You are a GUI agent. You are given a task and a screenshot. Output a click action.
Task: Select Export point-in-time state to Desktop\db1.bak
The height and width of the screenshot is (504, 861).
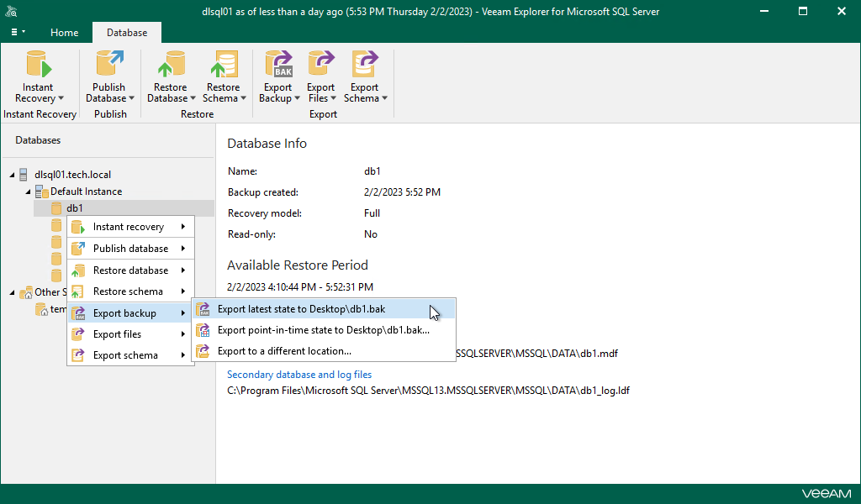tap(324, 330)
